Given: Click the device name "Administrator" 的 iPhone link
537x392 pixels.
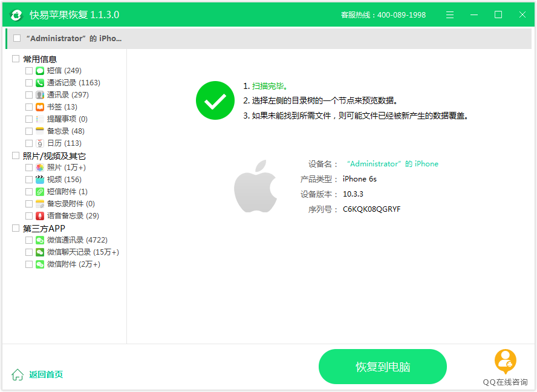Looking at the screenshot, I should point(392,164).
